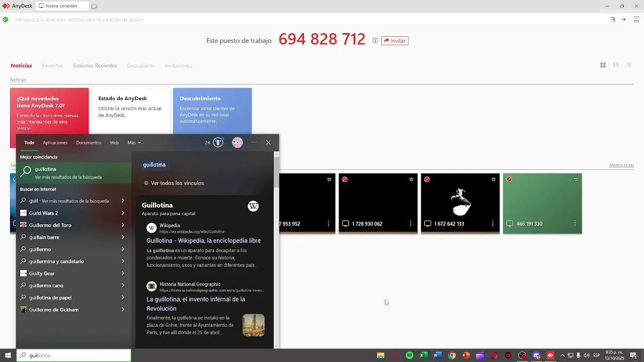Click the Wikipedia logo on Guillotina card
This screenshot has width=644, height=362.
[253, 206]
